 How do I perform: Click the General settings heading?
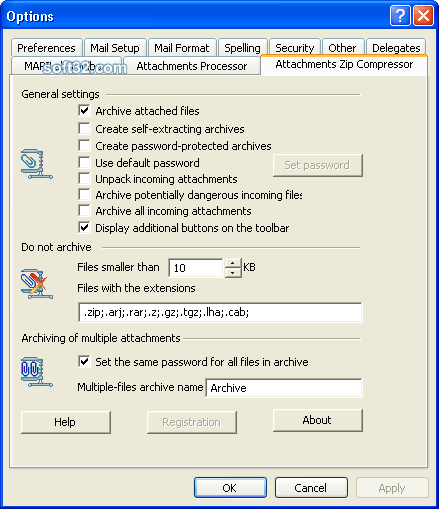pos(60,94)
